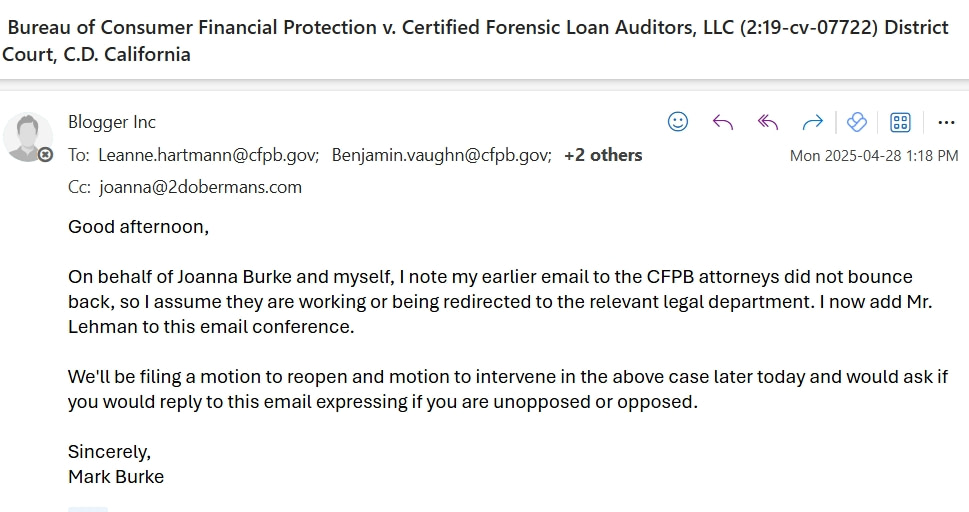Click the Good afternoon greeting text
The height and width of the screenshot is (512, 969).
(138, 227)
